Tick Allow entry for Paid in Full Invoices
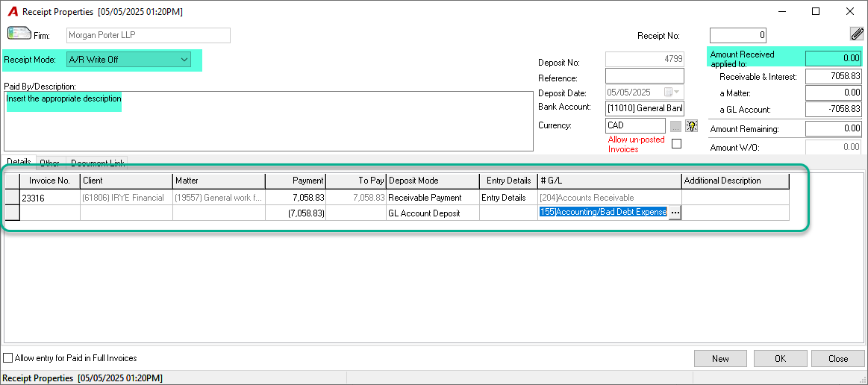Screen dimensions: 868x385 [7, 358]
